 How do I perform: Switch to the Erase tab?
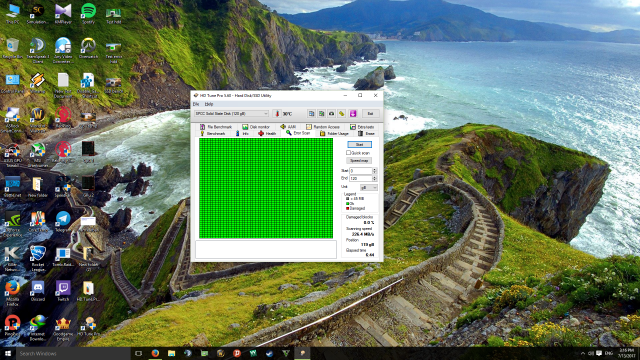pos(367,133)
